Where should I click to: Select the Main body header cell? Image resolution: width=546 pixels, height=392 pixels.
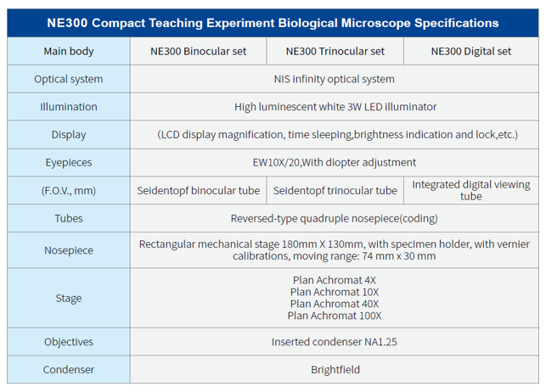point(69,51)
